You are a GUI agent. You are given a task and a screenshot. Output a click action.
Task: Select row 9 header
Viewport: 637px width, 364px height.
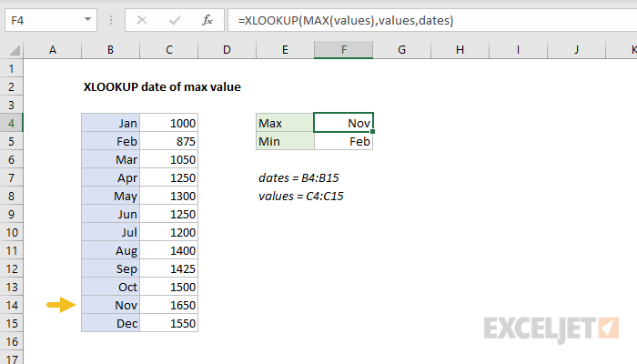coord(11,214)
